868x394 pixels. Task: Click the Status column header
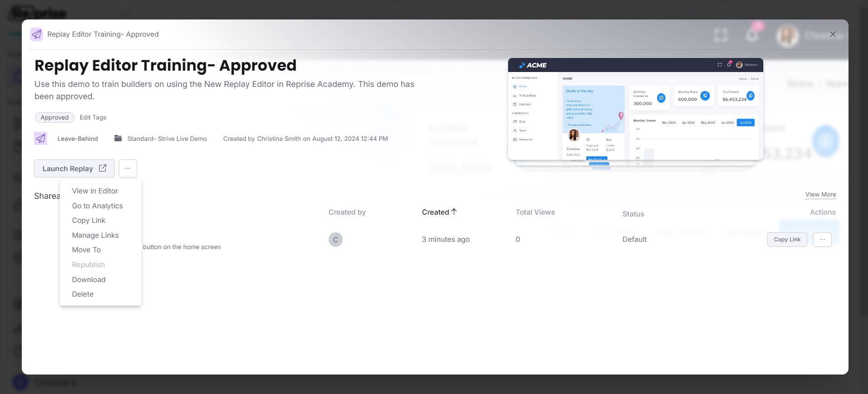point(633,214)
